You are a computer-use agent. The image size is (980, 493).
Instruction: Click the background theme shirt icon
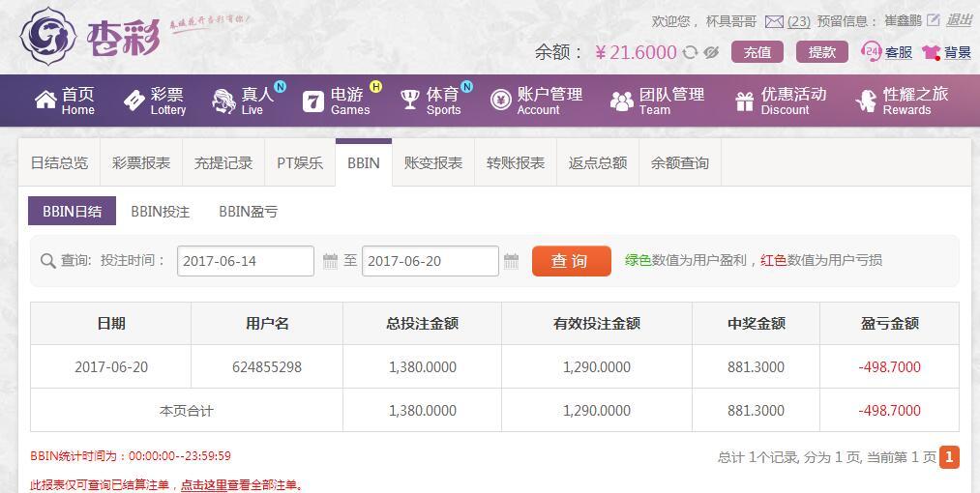click(x=932, y=52)
